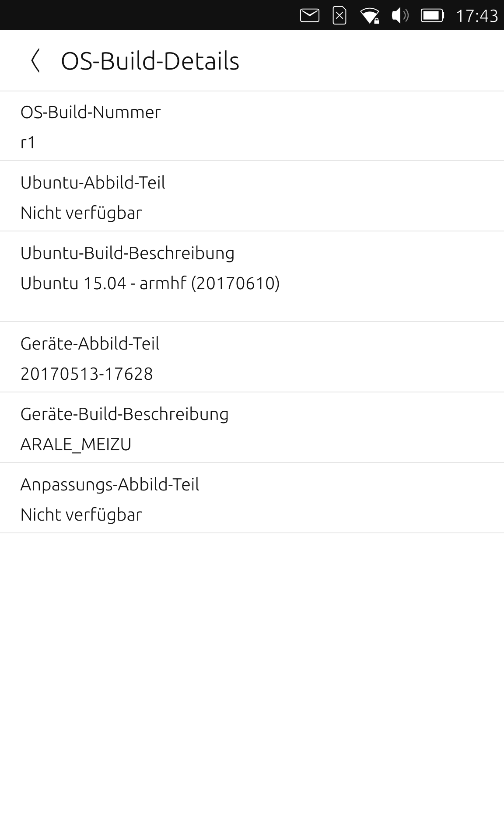
Task: Tap the 20170513-17628 device image value
Action: click(x=87, y=374)
